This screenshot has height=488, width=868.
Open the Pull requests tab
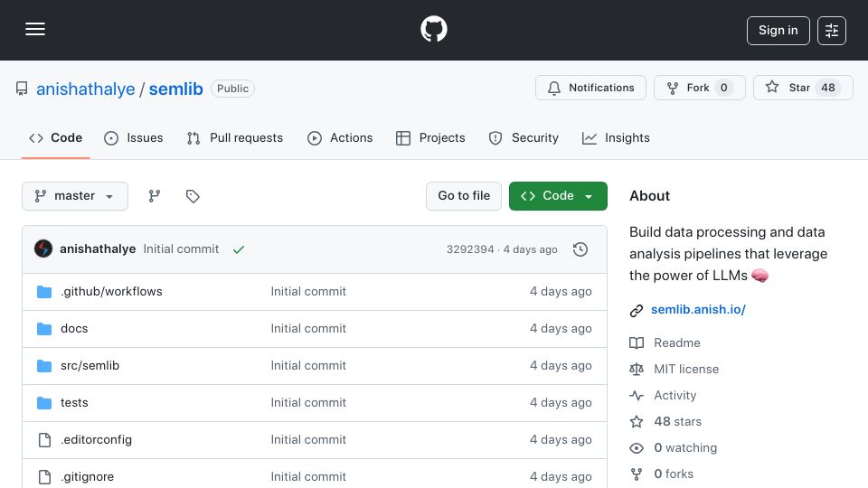point(235,137)
